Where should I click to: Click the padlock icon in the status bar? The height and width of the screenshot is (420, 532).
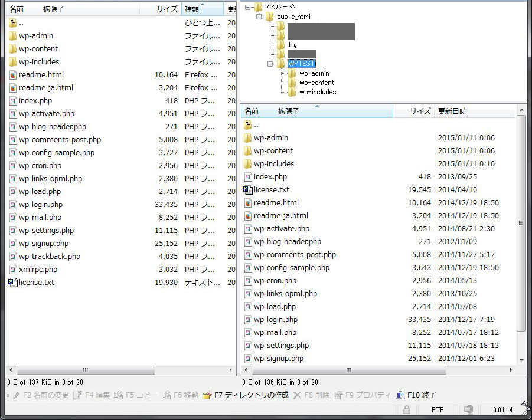point(407,410)
